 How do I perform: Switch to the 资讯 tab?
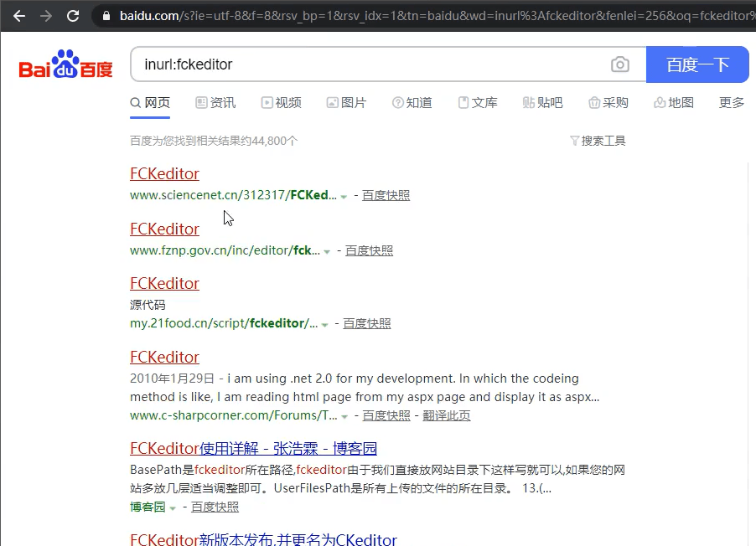(215, 103)
